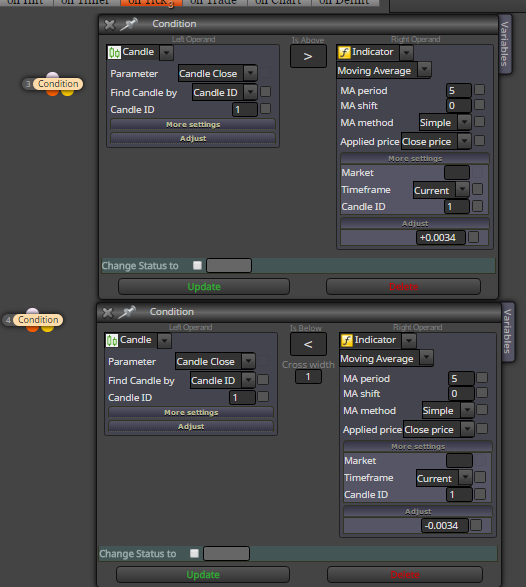The height and width of the screenshot is (587, 526).
Task: Toggle upper Change Status to checkbox
Action: coord(197,265)
